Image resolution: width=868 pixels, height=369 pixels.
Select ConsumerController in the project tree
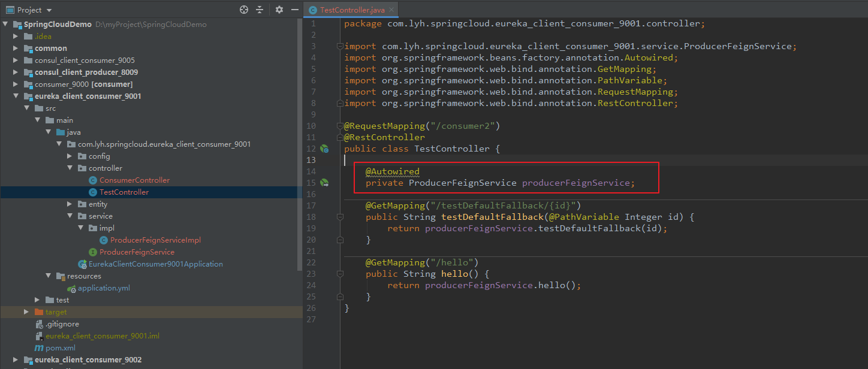pyautogui.click(x=134, y=180)
